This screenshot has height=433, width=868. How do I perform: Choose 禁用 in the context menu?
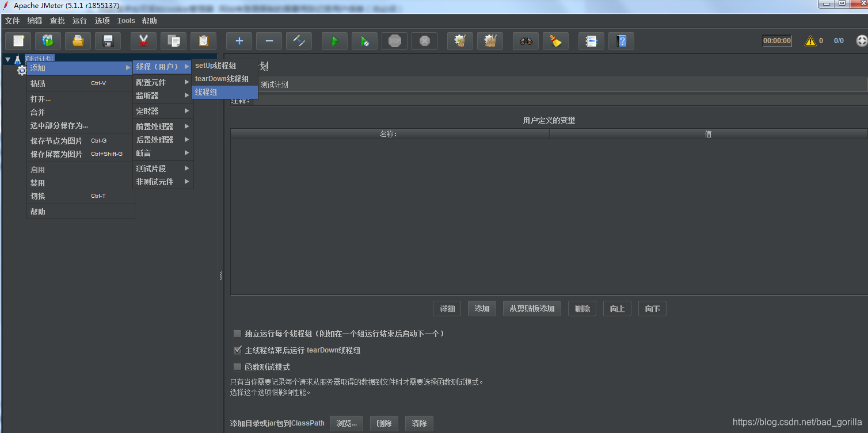pos(80,183)
